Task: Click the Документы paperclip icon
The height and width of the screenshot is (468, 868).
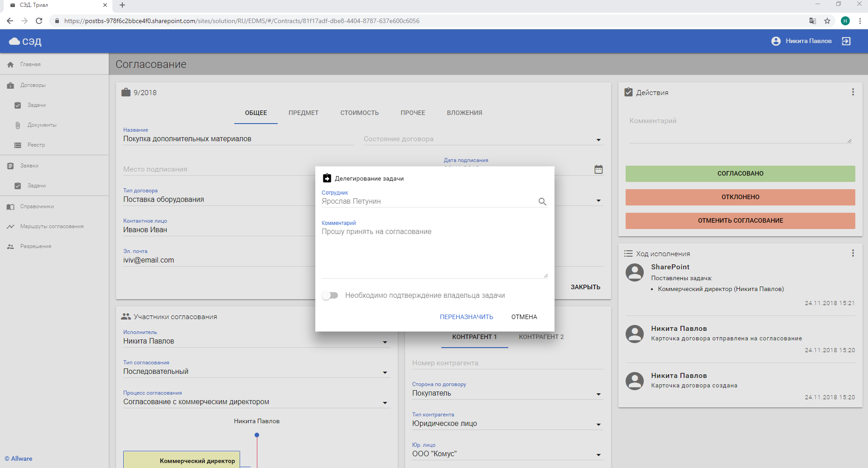Action: click(x=18, y=125)
